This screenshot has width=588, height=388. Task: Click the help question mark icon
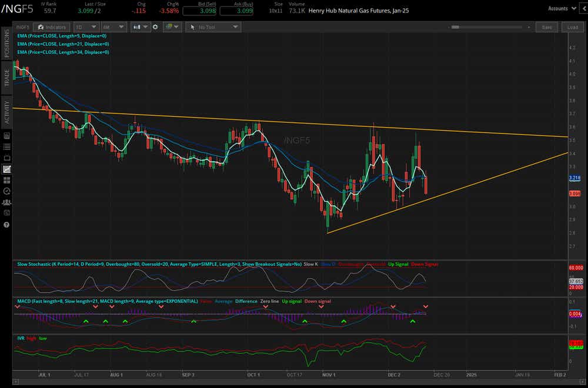click(x=6, y=225)
